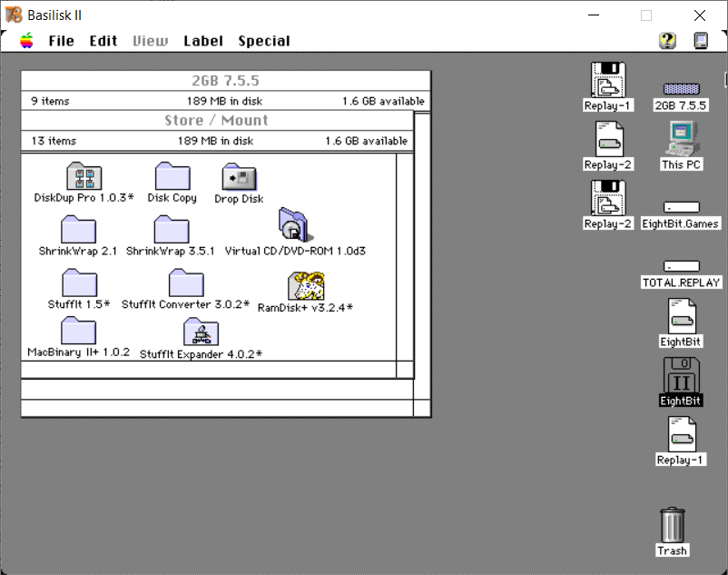The height and width of the screenshot is (575, 728).
Task: Click the Store / Mount vertical scrollbar
Action: (x=405, y=257)
